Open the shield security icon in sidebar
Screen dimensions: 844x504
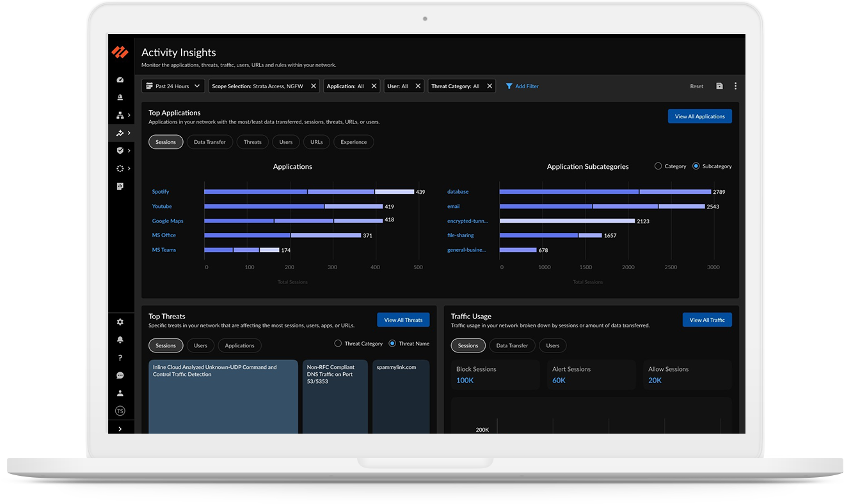120,151
